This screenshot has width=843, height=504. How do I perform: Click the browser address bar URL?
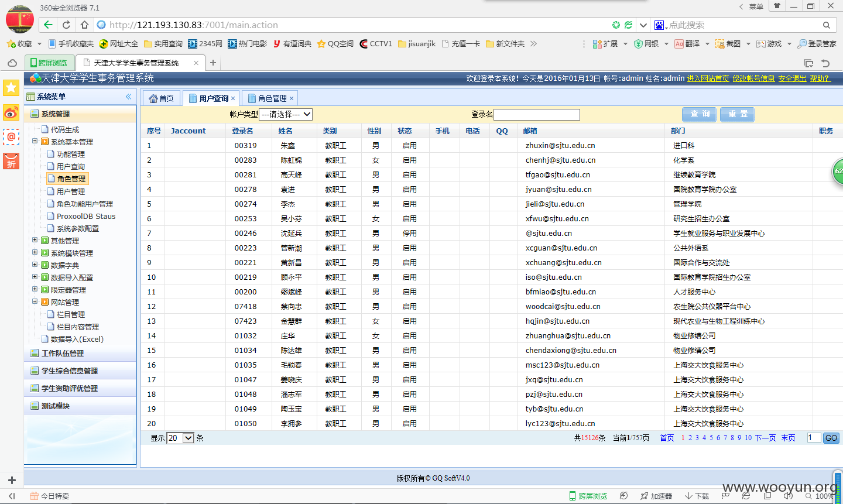193,25
